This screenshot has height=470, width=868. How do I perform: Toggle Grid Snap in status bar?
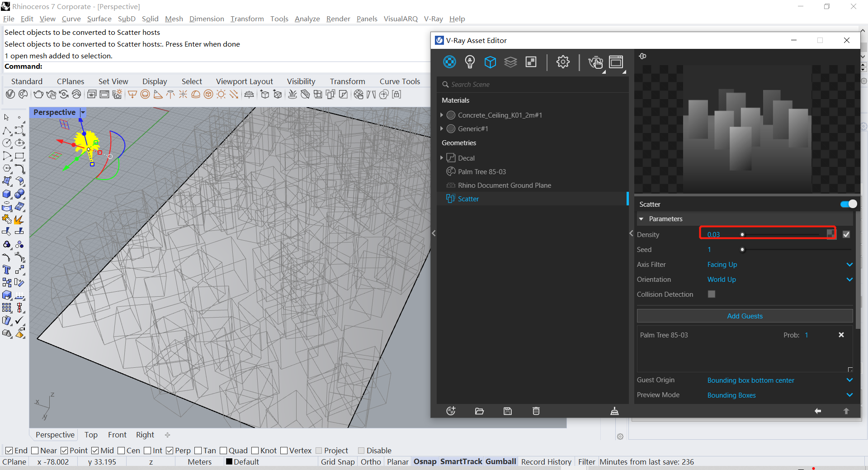338,462
